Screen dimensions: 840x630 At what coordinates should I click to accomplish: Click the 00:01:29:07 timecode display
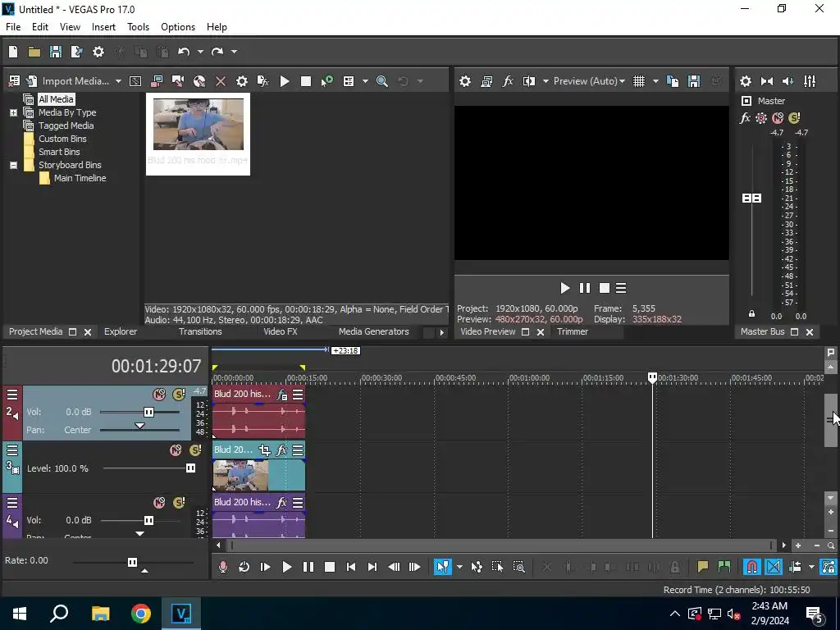[x=156, y=367]
